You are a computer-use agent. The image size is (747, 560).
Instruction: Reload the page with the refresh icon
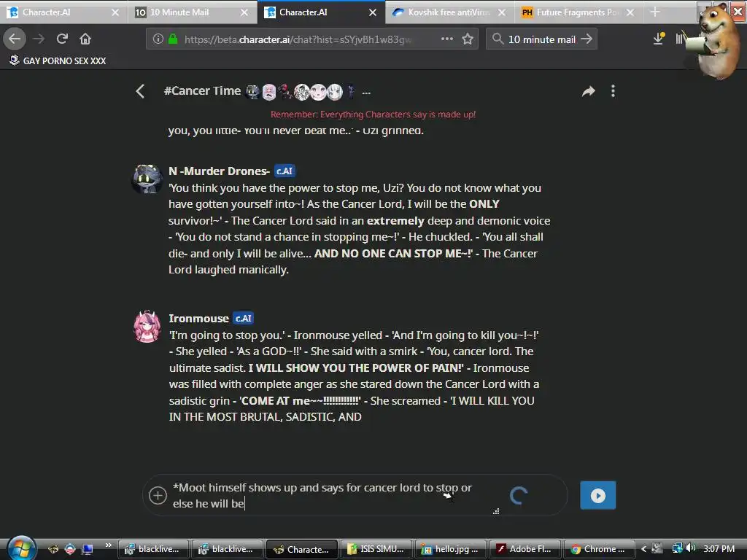point(62,39)
